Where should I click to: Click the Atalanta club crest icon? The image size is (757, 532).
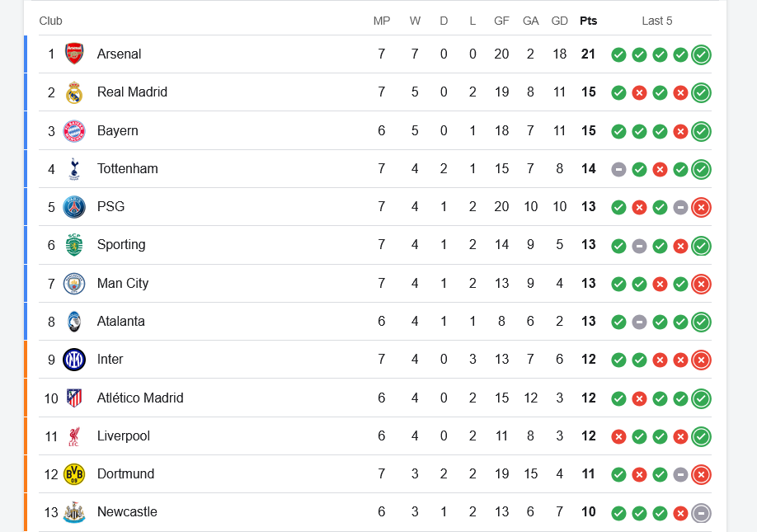click(x=74, y=322)
